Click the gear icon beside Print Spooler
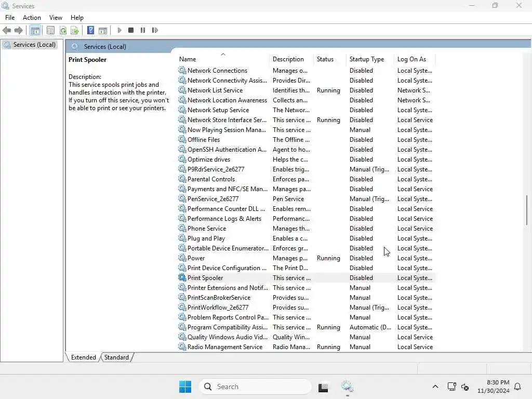 point(182,277)
